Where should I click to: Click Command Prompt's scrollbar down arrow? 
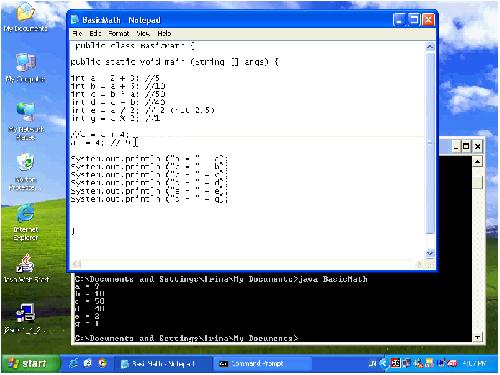click(x=477, y=337)
